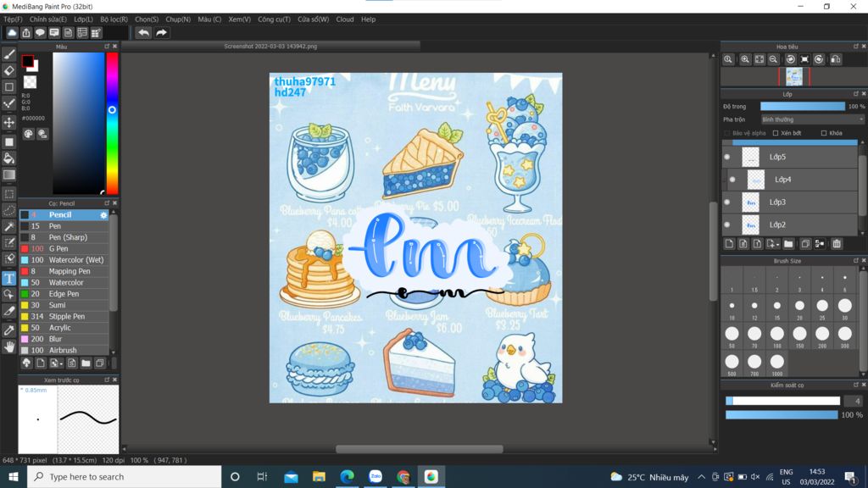Click the horizontal canvas scrollbar

pos(419,449)
